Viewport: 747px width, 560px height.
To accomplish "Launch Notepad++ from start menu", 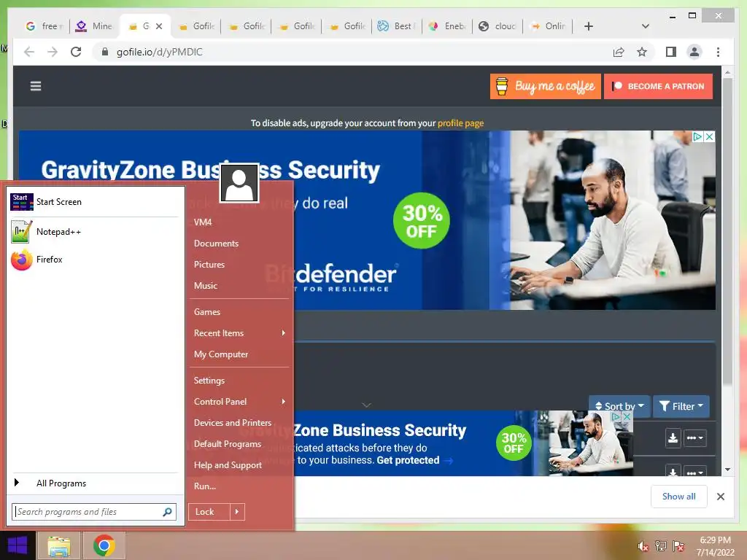I will coord(94,231).
